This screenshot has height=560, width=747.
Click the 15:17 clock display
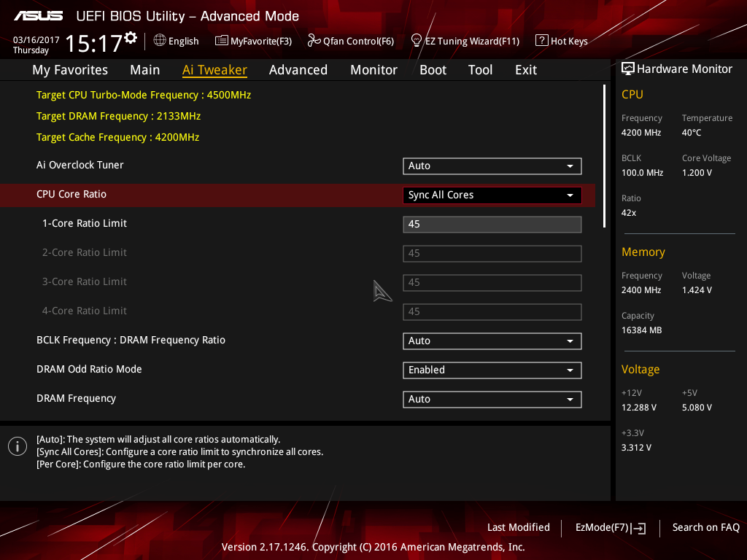[94, 43]
